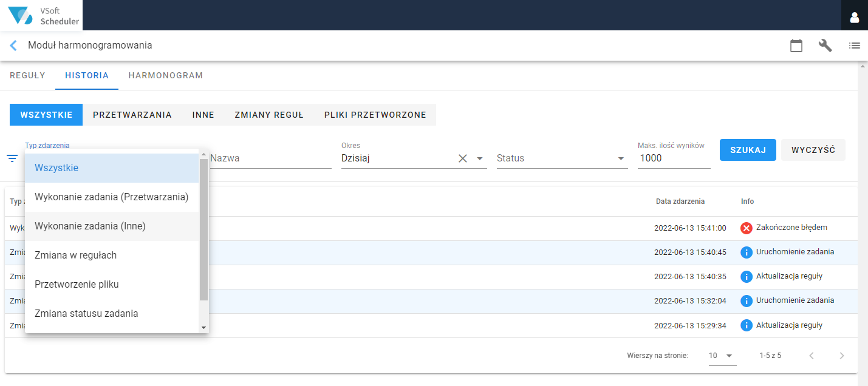Screen dimensions: 868x386
Task: Click the scroll-down arrow of dropdown list
Action: (203, 328)
